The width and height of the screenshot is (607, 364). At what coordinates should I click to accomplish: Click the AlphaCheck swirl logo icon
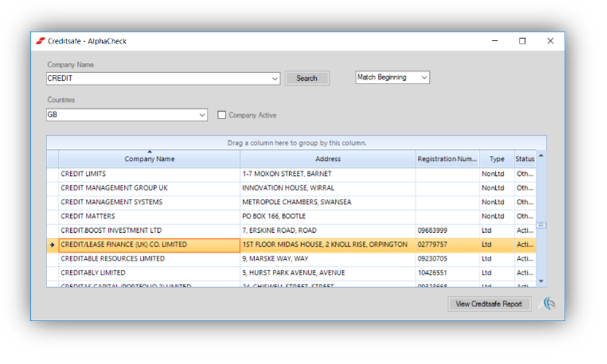point(548,303)
